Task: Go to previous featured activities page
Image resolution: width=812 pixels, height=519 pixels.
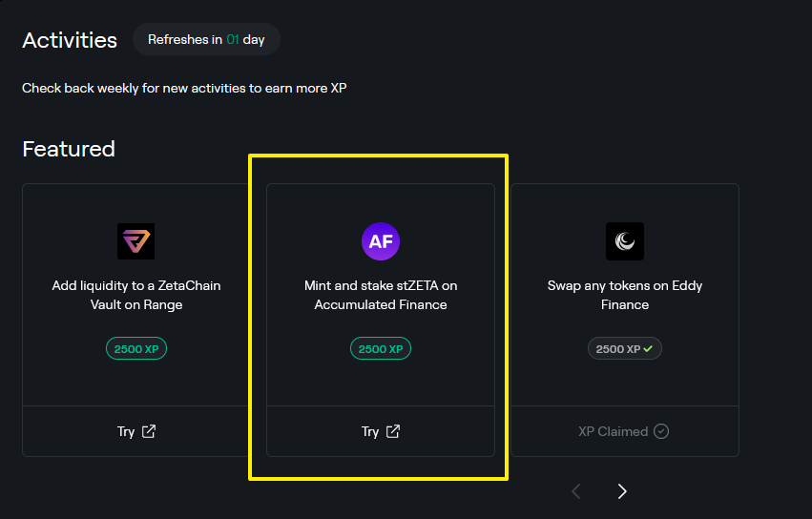Action: click(576, 491)
